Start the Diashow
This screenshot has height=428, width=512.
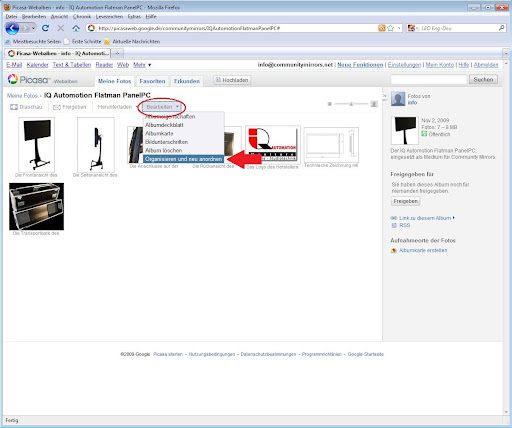[26, 107]
